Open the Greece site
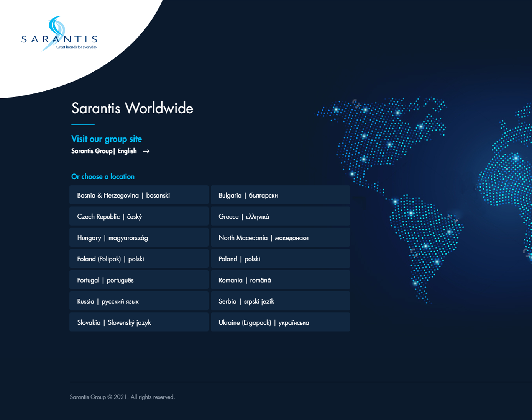The width and height of the screenshot is (532, 420). [x=280, y=216]
